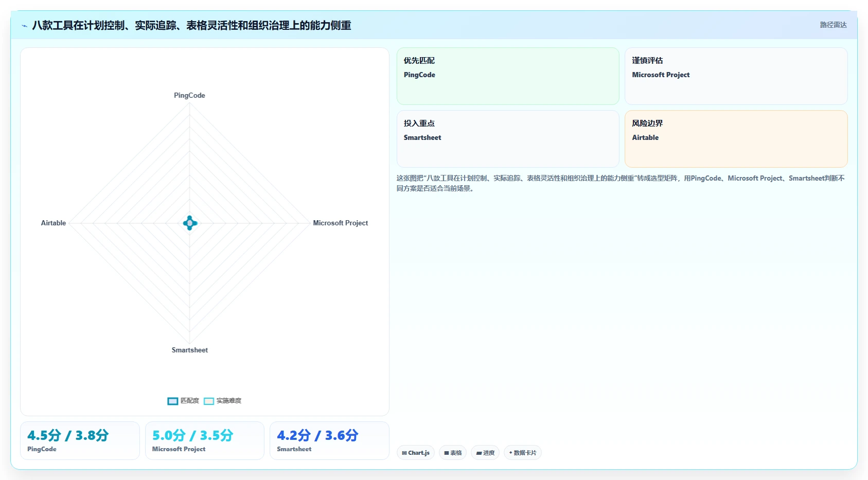Click the 路径雷达 label in header
868x480 pixels.
tap(833, 25)
